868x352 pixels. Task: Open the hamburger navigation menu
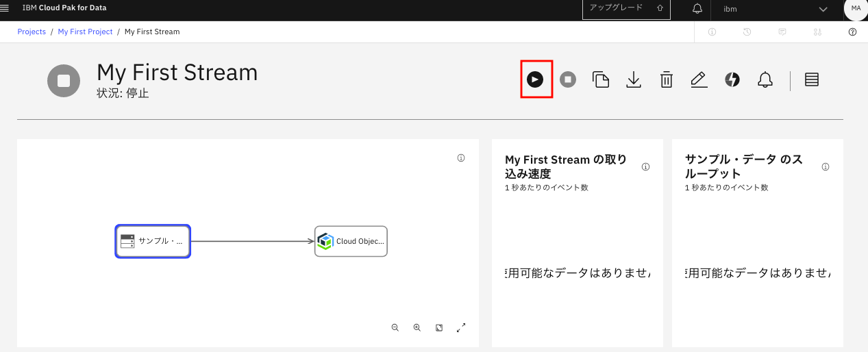5,8
